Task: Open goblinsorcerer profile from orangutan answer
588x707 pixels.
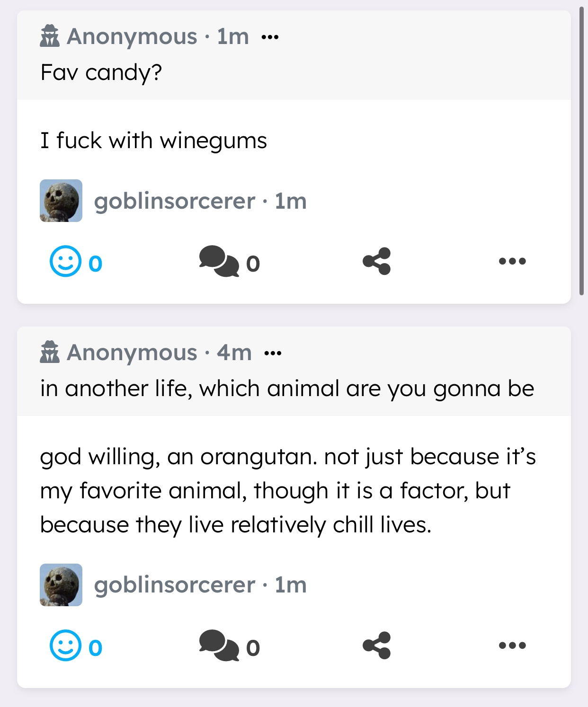Action: (174, 585)
